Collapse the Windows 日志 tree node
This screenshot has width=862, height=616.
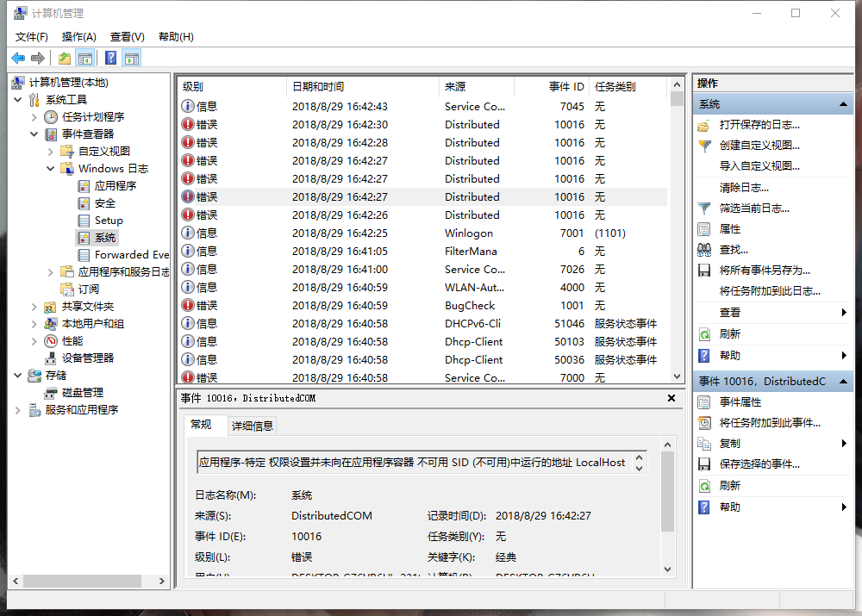click(x=50, y=169)
